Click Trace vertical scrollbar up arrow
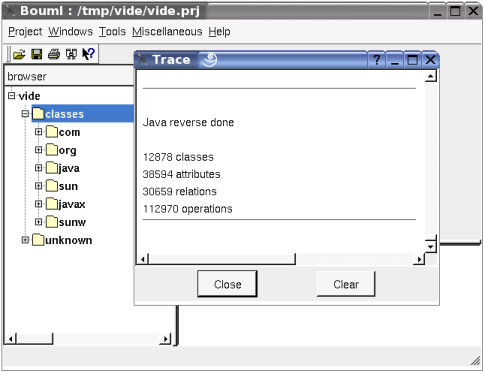Viewport: 485px width, 374px height. (431, 76)
